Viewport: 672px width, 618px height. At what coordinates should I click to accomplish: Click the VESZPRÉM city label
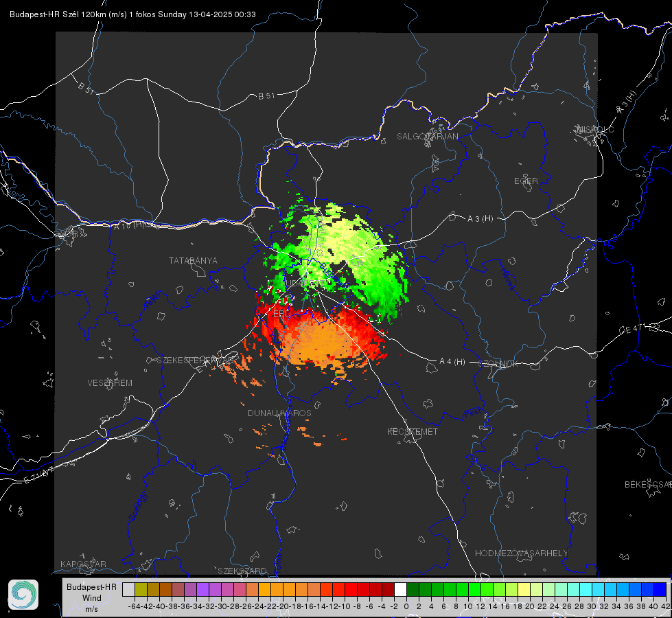[x=110, y=382]
